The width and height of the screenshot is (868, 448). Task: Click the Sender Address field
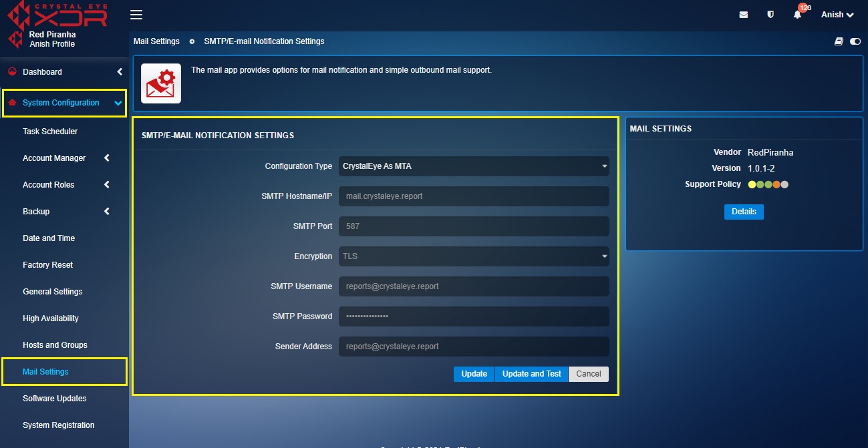[x=474, y=347]
